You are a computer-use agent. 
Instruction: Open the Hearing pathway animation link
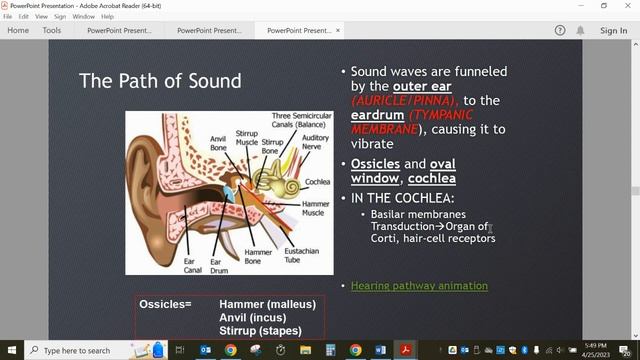[x=419, y=286]
